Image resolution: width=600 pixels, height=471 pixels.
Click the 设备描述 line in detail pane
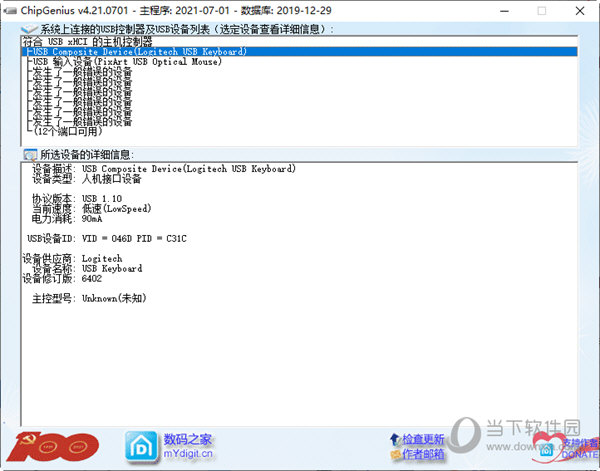[164, 169]
